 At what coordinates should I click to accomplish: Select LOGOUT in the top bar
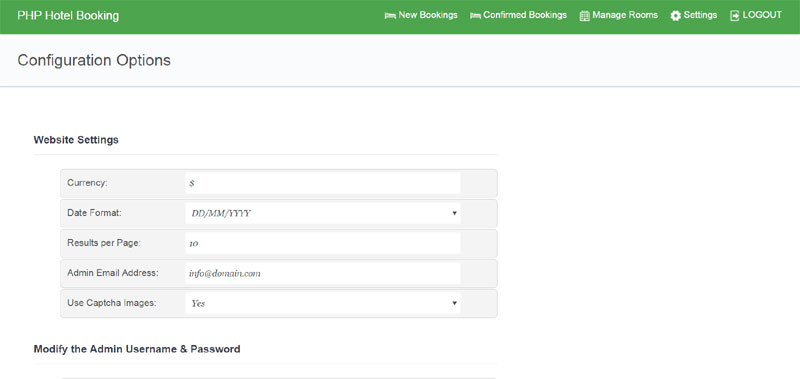click(762, 15)
